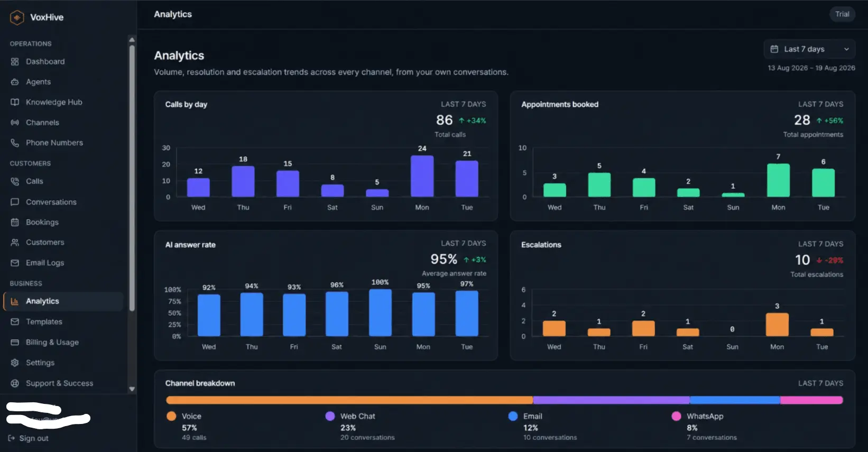Click the Email Logs envelope icon
868x452 pixels.
pyautogui.click(x=15, y=263)
